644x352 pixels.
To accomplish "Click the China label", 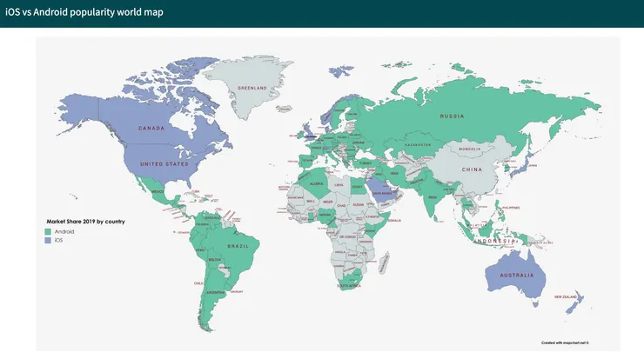I will tap(472, 169).
